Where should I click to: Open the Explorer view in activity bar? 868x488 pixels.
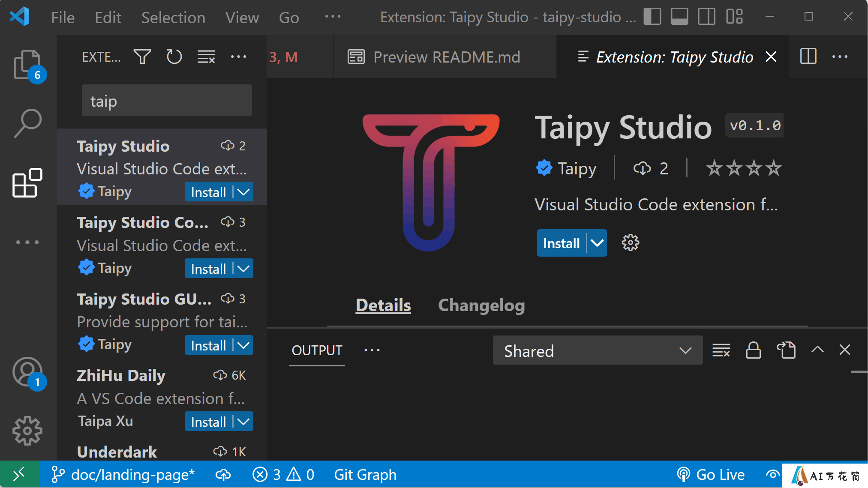[27, 65]
